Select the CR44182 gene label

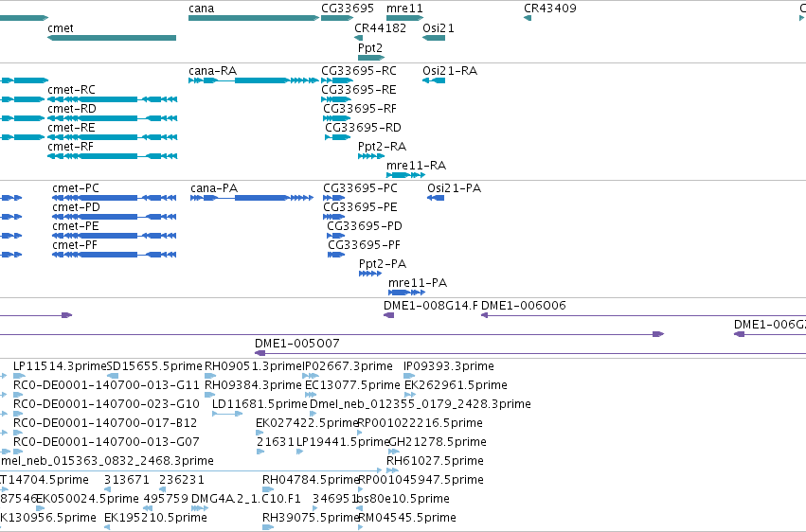[x=381, y=28]
